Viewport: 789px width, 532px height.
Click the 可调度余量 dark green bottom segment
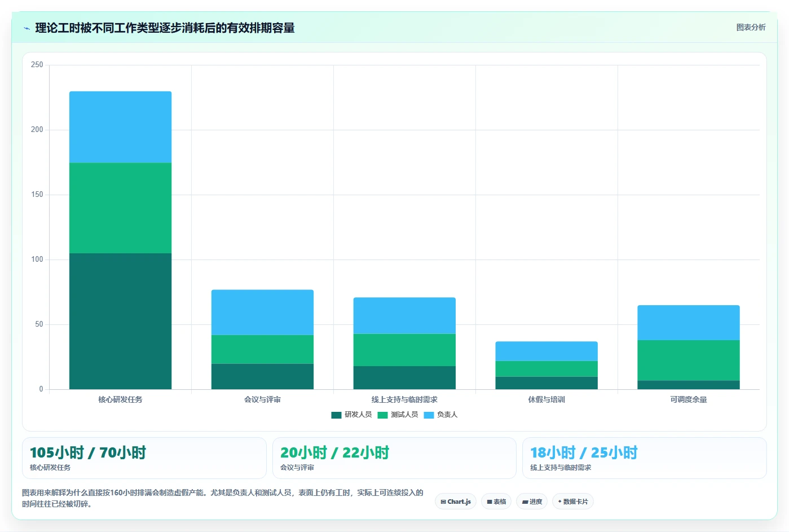coord(689,385)
